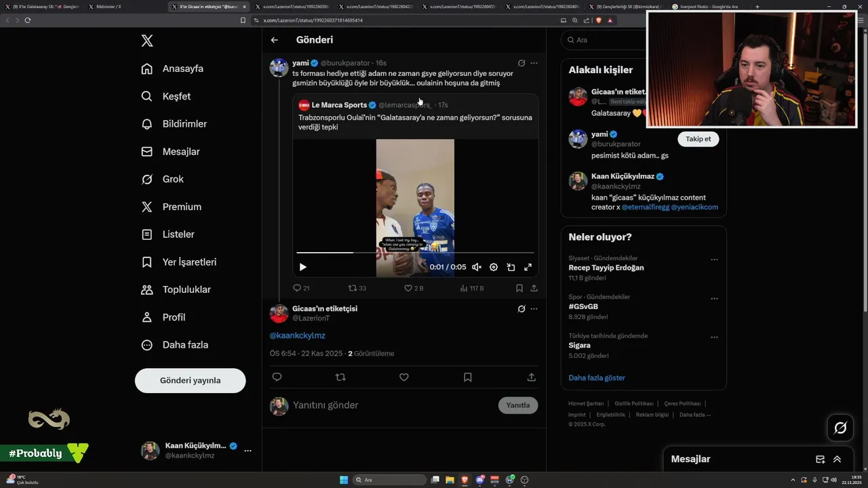
Task: Enter video fullscreen mode
Action: (528, 267)
